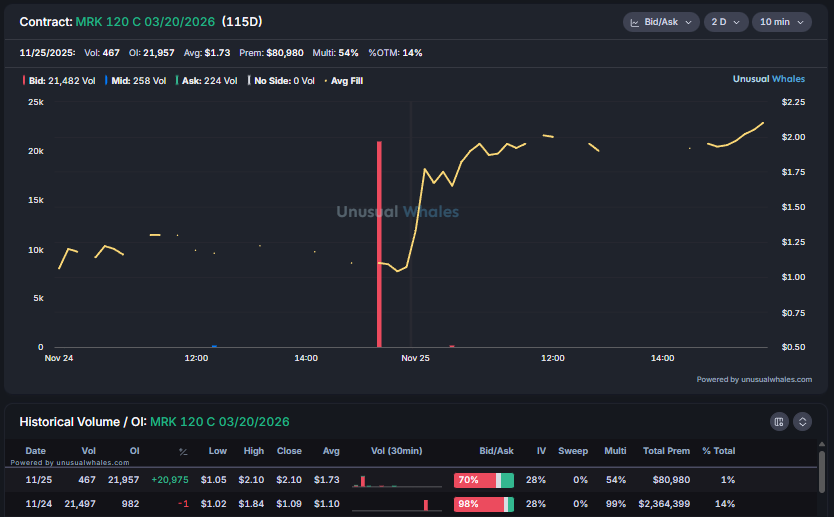The width and height of the screenshot is (834, 517).
Task: Open the 10 min interval dropdown
Action: [x=781, y=22]
